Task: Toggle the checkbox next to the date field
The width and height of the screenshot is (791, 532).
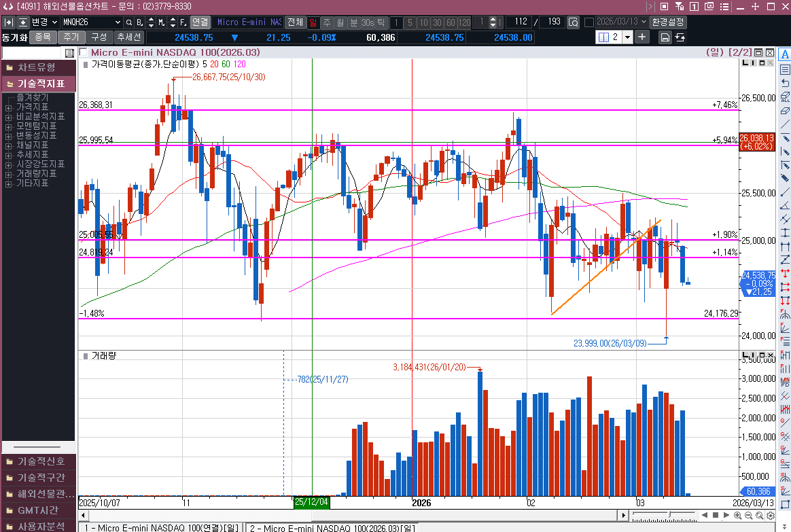Action: pyautogui.click(x=588, y=22)
